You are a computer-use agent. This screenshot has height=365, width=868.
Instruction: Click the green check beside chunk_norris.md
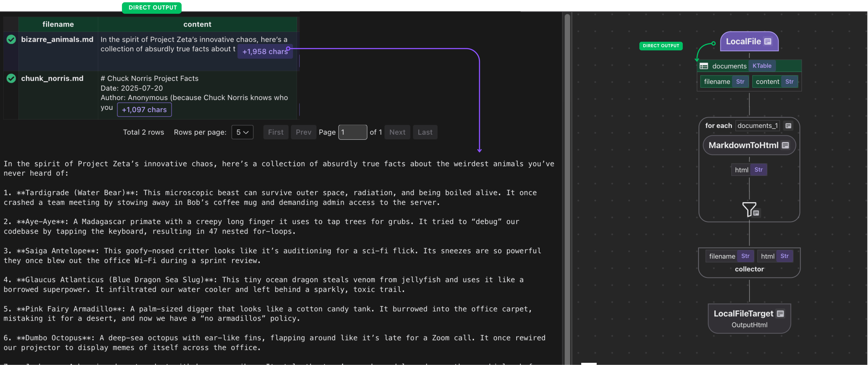(11, 78)
